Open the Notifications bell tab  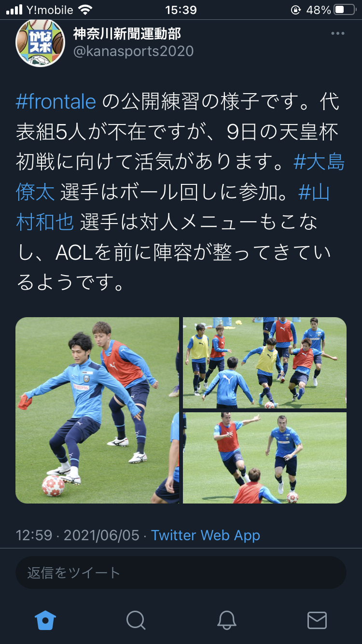coord(226,620)
